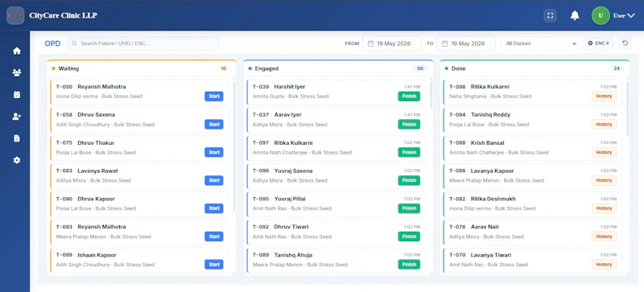Open the Home icon in sidebar
The height and width of the screenshot is (292, 644).
(16, 51)
